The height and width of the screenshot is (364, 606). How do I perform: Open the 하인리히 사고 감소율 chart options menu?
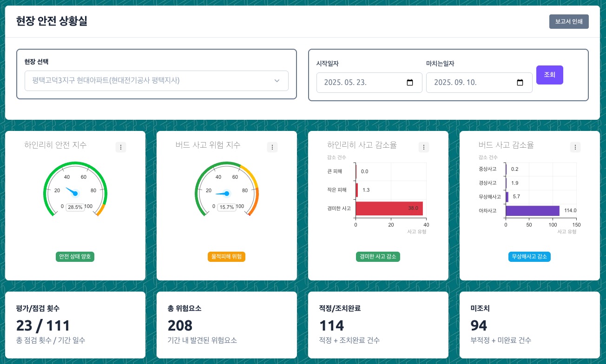pos(423,147)
